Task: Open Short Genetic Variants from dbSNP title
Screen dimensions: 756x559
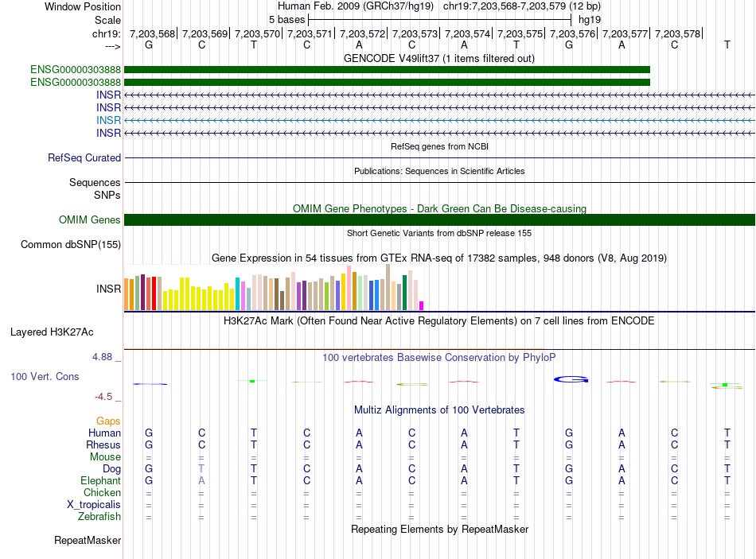Action: 439,233
